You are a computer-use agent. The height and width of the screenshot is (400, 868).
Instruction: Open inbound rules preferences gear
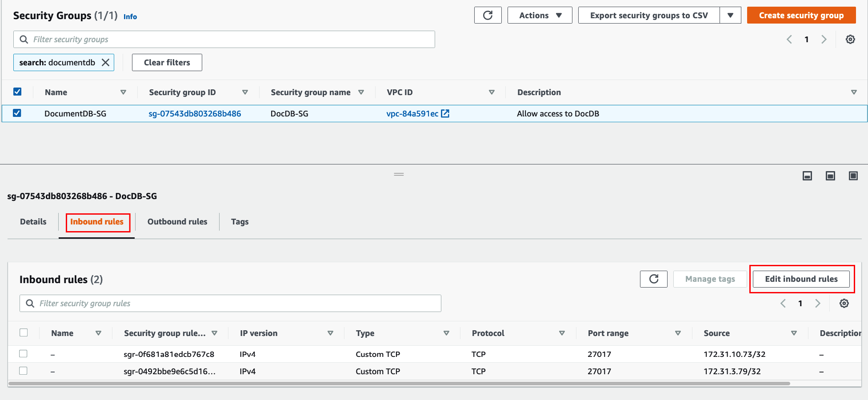[x=844, y=304]
